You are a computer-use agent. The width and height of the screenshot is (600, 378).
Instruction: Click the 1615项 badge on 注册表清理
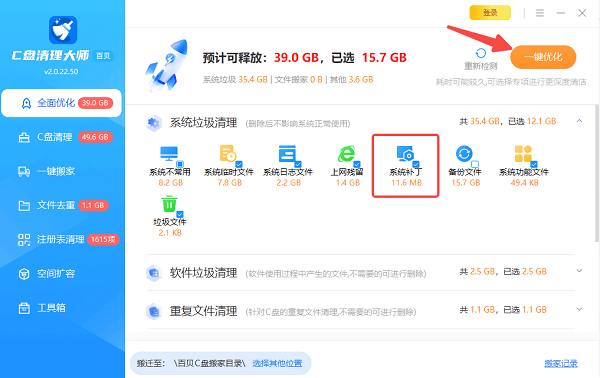(103, 240)
